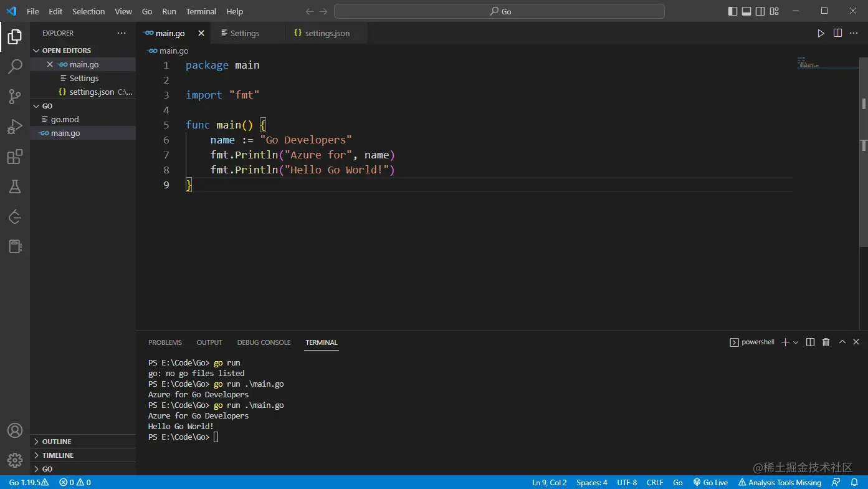Toggle the bottom Panel visibility

pyautogui.click(x=746, y=11)
